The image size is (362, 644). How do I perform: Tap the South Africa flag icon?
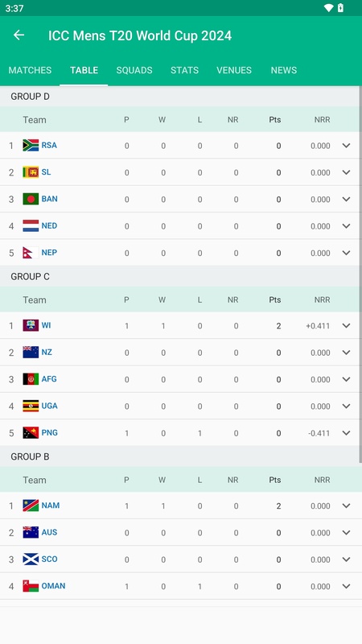click(31, 146)
